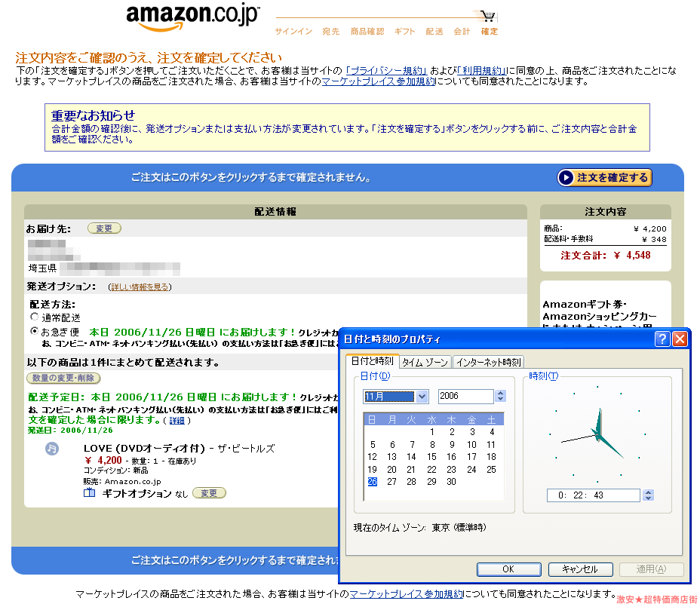Select day 19 in the calendar
This screenshot has height=607, width=700.
click(x=372, y=470)
